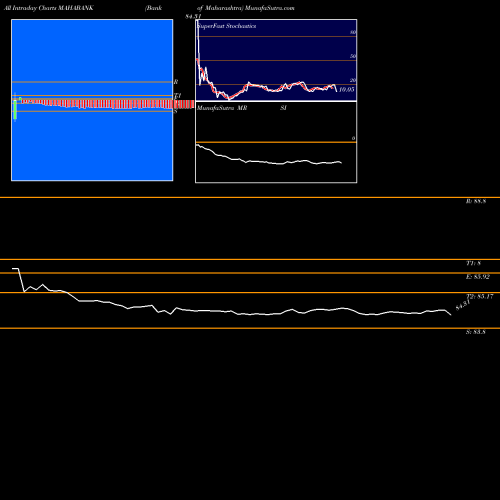Click the 'MunafaSutra MR' indicator label
The image size is (500, 500).
tap(222, 108)
